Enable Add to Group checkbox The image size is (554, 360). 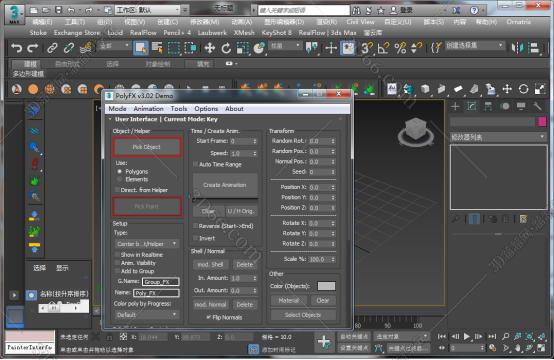pos(117,271)
